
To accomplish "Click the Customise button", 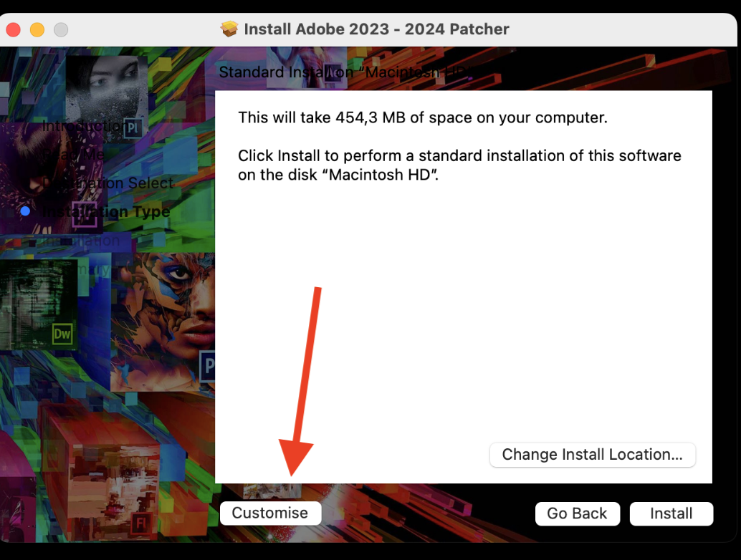I will click(270, 513).
